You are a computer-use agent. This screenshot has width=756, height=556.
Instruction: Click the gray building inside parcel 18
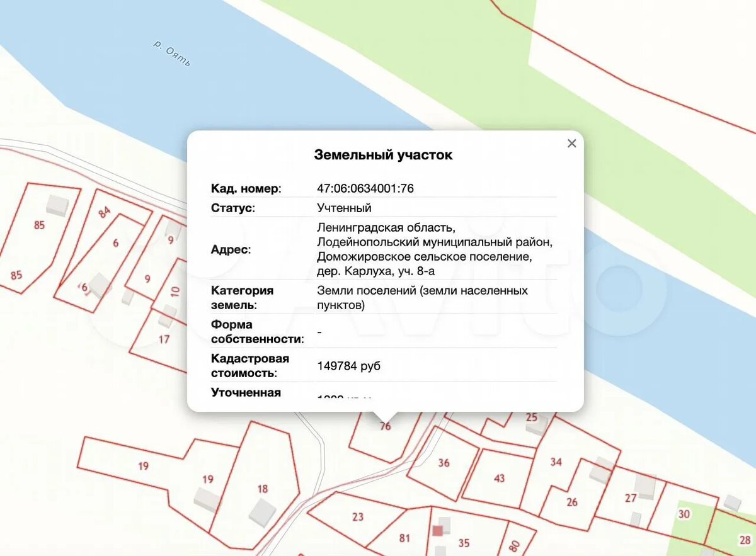point(263,512)
